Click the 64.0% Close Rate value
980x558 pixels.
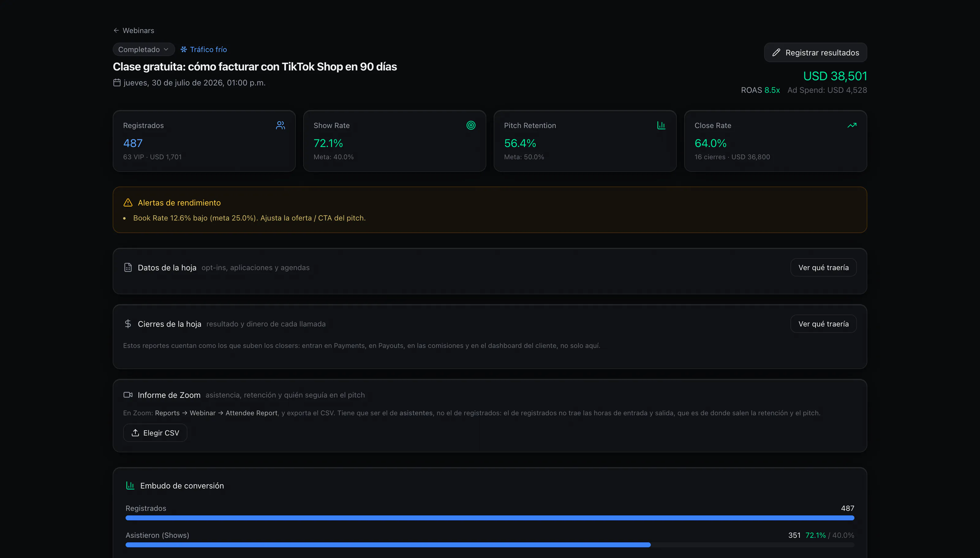tap(710, 143)
